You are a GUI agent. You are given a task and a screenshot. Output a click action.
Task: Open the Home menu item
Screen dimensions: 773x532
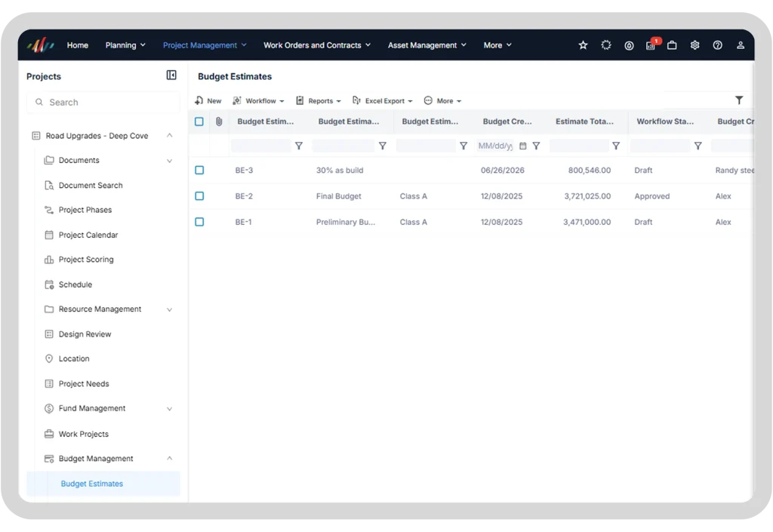click(x=78, y=45)
